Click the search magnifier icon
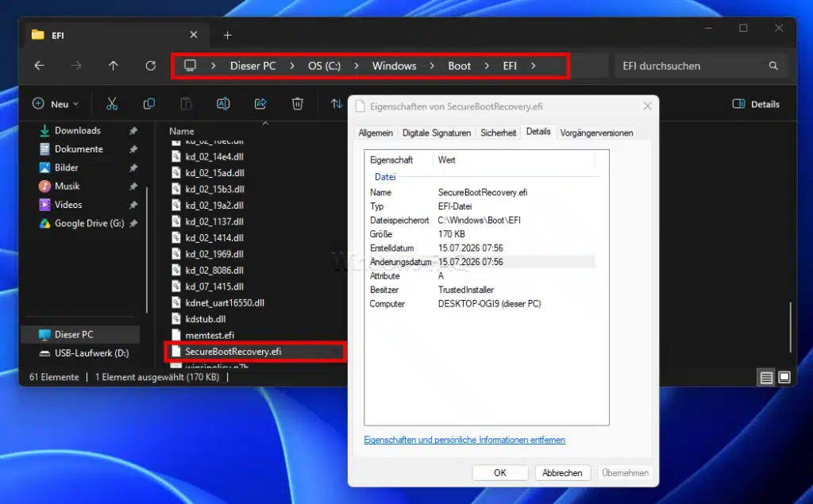The image size is (813, 504). (773, 66)
